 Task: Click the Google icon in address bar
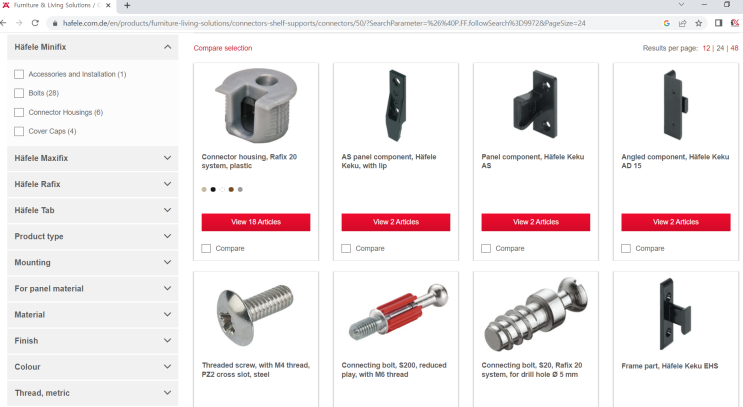(667, 23)
